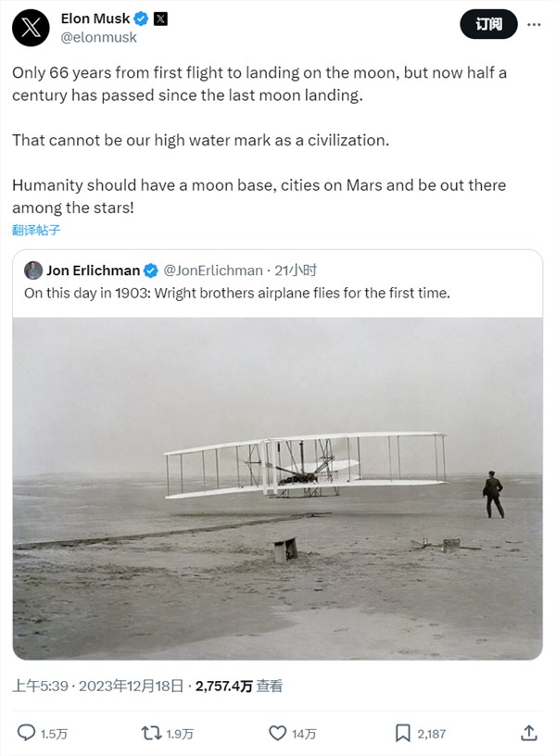Click the reply speech bubble icon
Screen dimensions: 556x756
26,733
